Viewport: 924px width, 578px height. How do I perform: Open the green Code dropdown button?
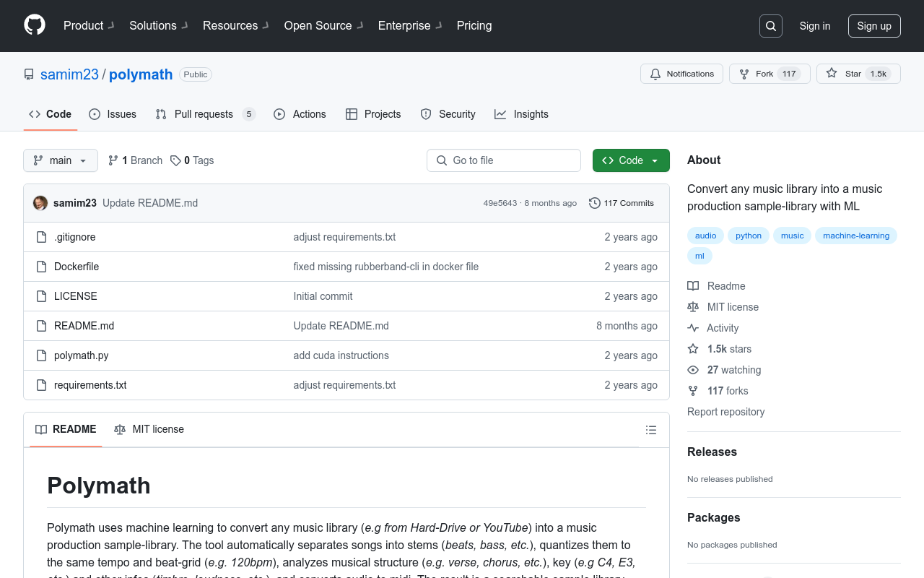pyautogui.click(x=631, y=160)
